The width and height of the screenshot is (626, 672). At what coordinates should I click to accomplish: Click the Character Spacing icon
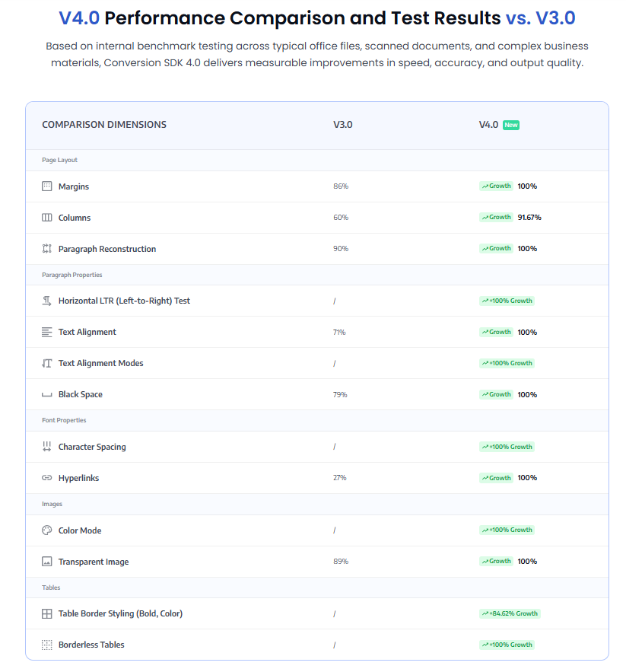(x=46, y=447)
